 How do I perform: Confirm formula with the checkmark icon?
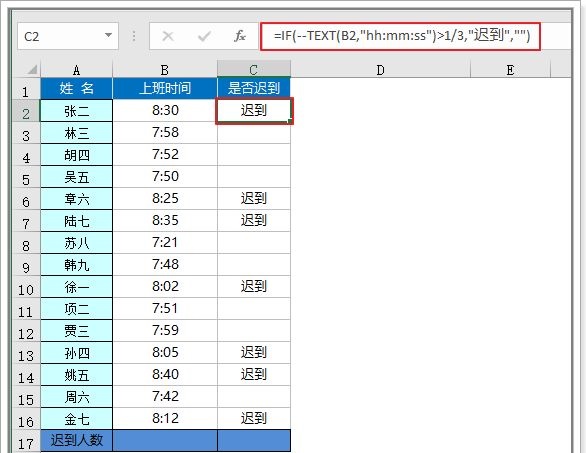[204, 36]
